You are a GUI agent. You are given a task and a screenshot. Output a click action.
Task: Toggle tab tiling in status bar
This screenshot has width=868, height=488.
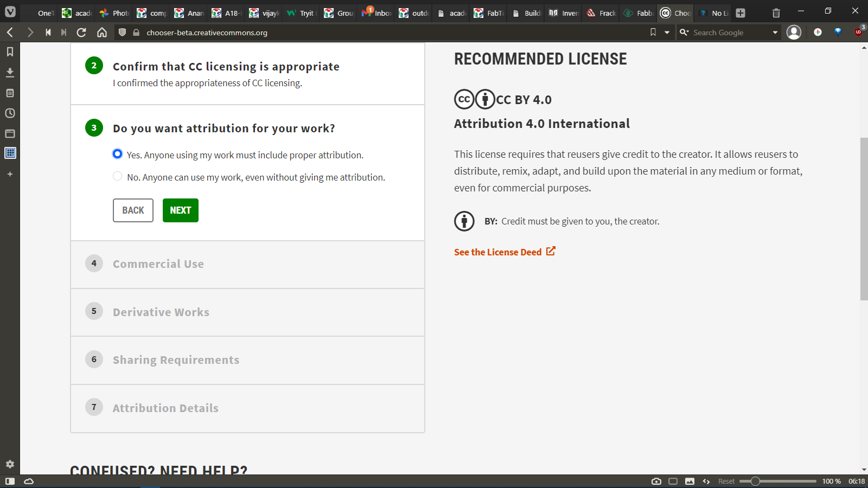point(673,481)
